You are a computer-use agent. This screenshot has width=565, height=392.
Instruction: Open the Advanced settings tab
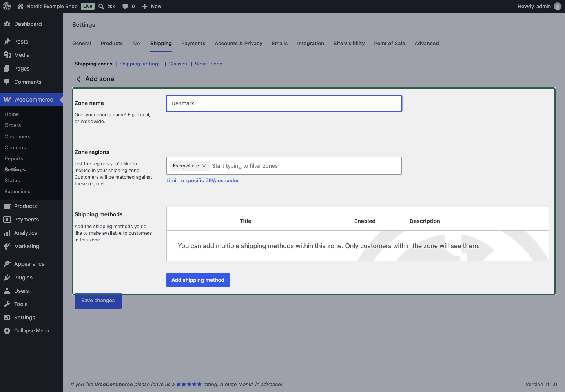427,44
